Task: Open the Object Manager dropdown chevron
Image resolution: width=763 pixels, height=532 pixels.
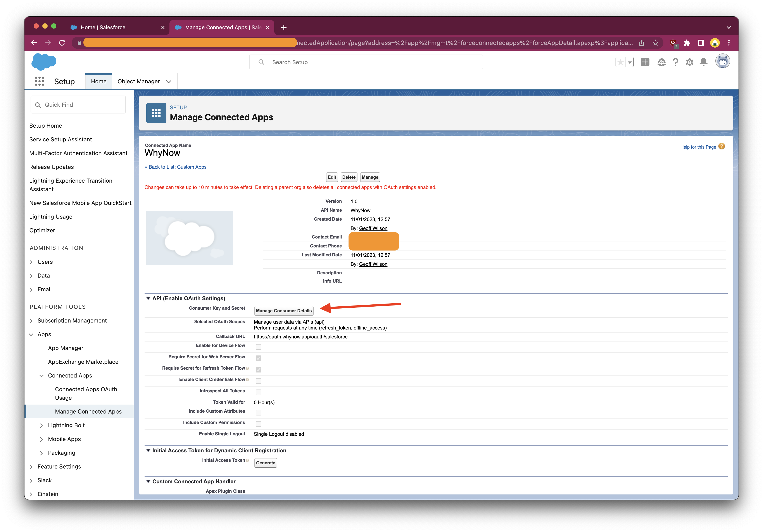Action: click(169, 82)
